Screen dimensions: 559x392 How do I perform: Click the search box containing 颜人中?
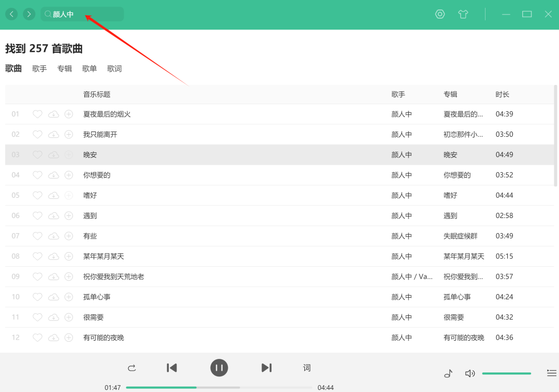82,14
